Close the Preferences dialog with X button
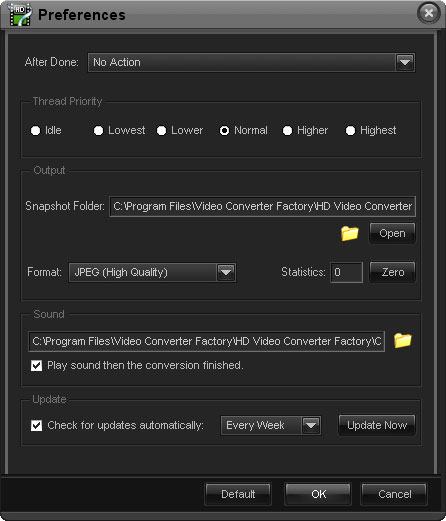The height and width of the screenshot is (521, 446). point(429,13)
